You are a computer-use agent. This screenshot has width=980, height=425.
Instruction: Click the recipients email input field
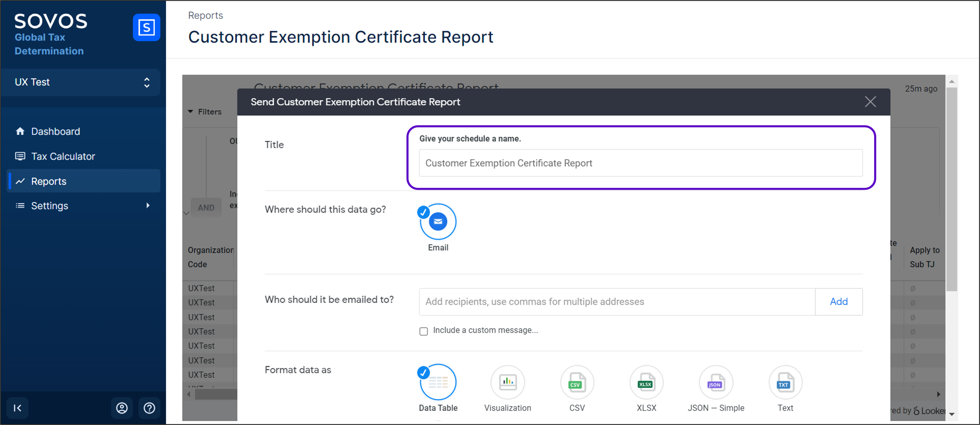(x=616, y=301)
